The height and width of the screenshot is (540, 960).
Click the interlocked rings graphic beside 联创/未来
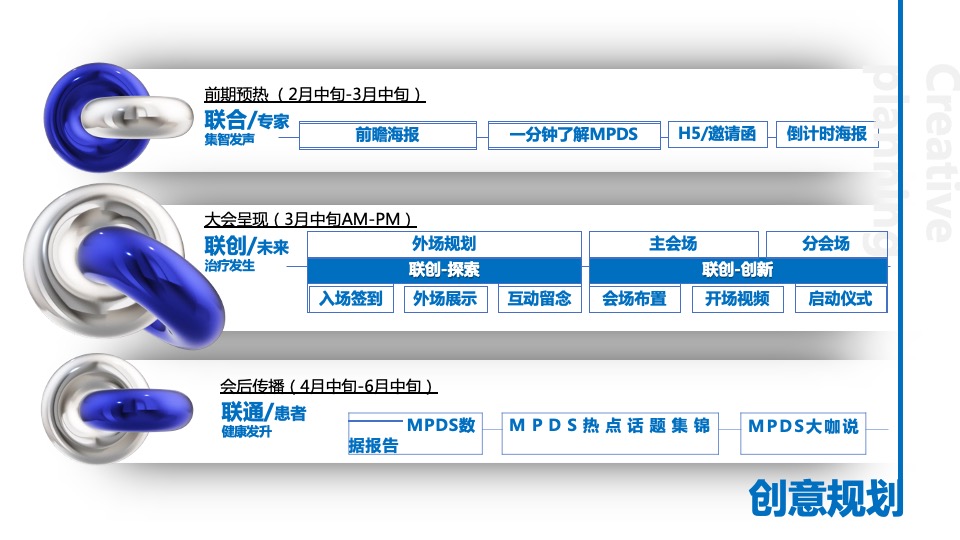tap(124, 266)
